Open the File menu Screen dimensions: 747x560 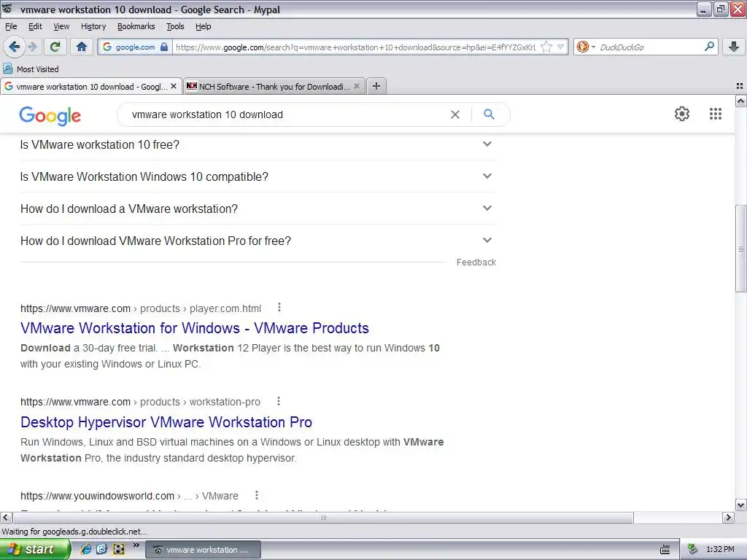pyautogui.click(x=11, y=26)
